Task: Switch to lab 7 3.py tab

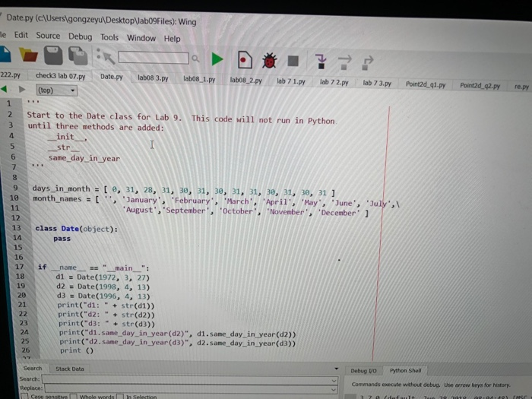Action: (x=377, y=83)
